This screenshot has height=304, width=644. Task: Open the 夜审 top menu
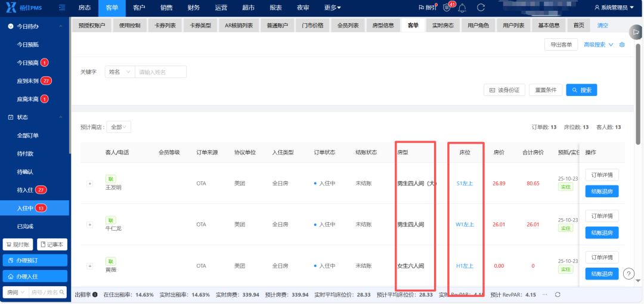(303, 7)
